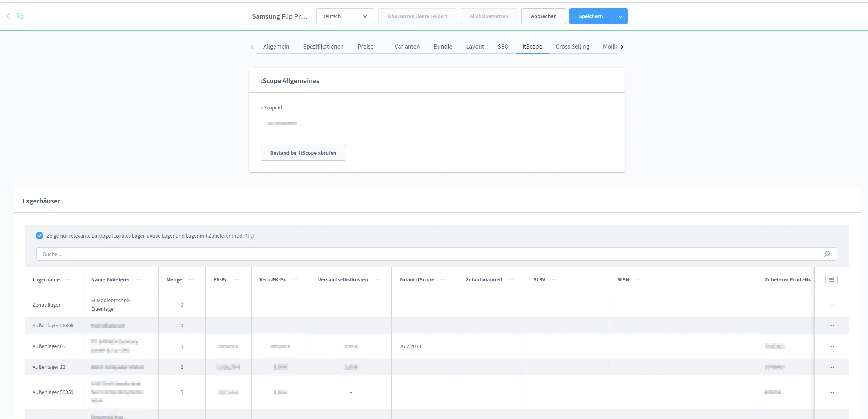The width and height of the screenshot is (868, 419).
Task: Click the back arrow icon
Action: [x=8, y=16]
